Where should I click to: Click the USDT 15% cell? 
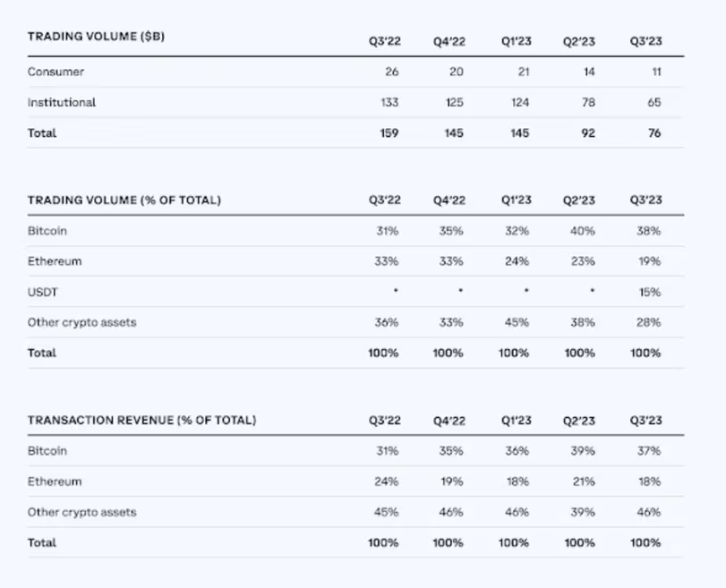coord(650,292)
